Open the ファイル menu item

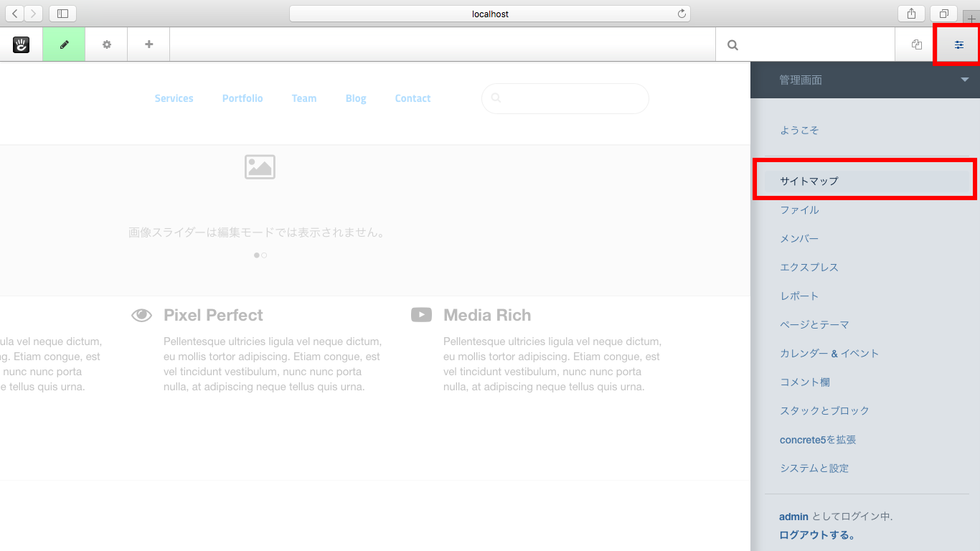(x=799, y=209)
